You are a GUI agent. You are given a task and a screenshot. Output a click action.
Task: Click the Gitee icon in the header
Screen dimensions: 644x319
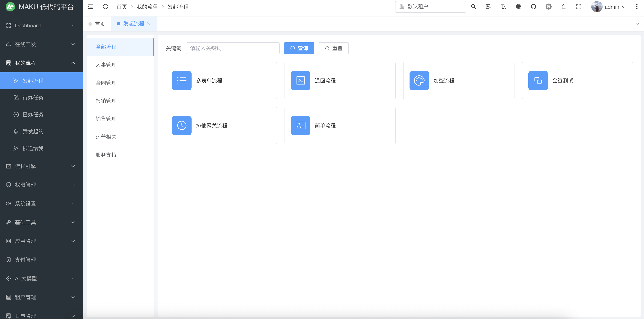click(548, 7)
